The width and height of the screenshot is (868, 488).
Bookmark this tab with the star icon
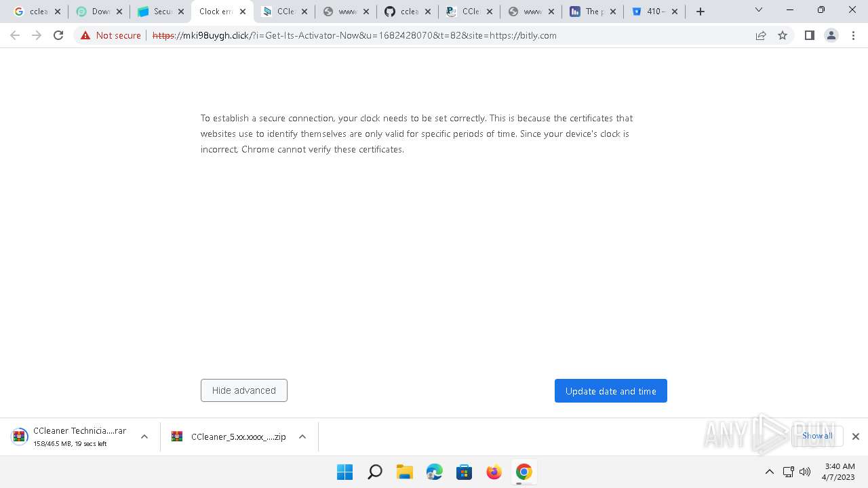783,35
